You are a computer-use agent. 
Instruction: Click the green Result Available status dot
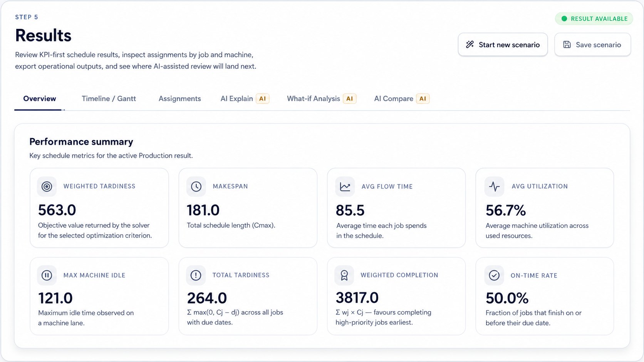(x=564, y=18)
